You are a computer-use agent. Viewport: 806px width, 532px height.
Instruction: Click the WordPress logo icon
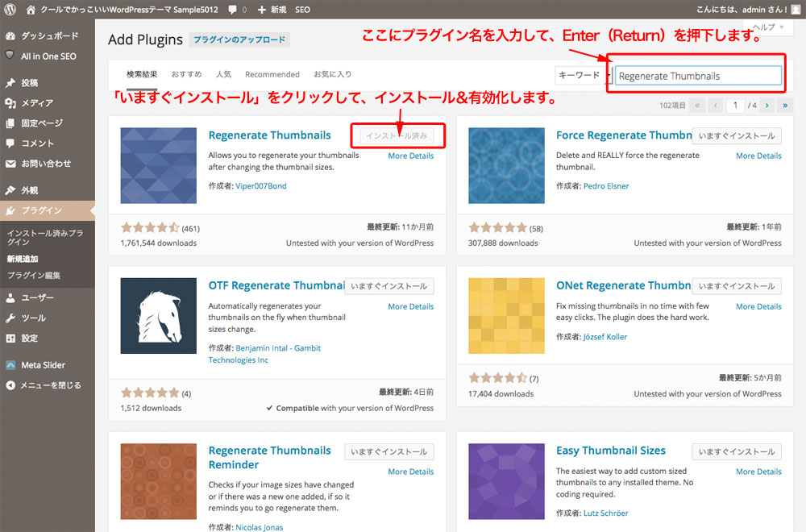10,9
